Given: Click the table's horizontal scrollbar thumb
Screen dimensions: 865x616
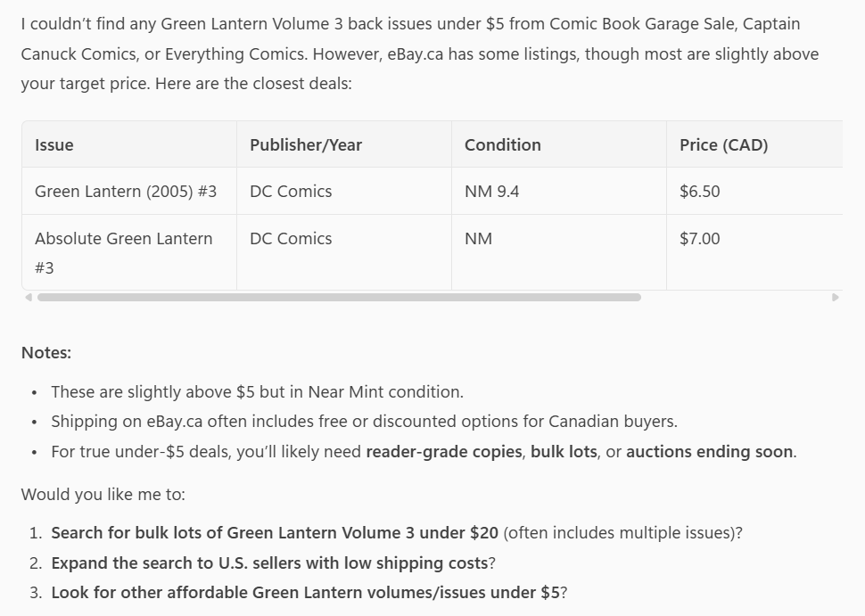Looking at the screenshot, I should [339, 297].
